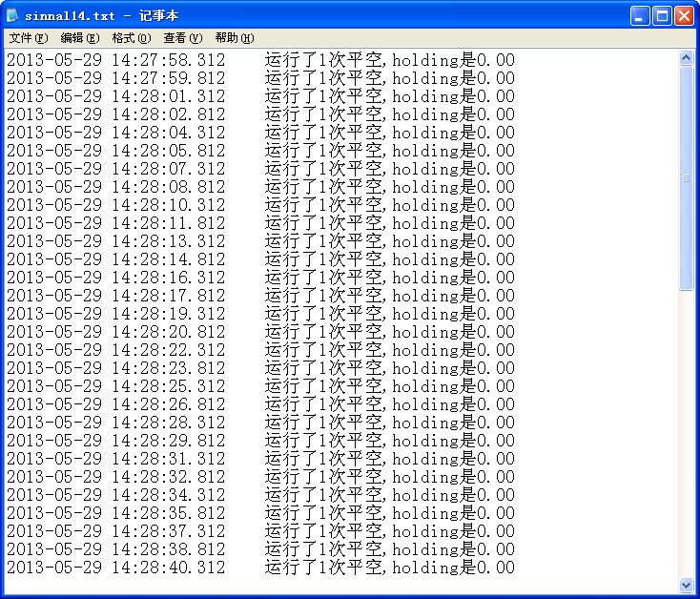700x599 pixels.
Task: Click the scroll up arrow
Action: [686, 57]
